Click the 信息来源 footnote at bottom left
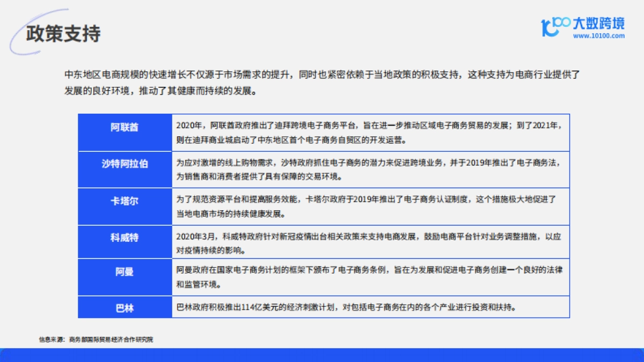644x362 pixels. (x=96, y=339)
